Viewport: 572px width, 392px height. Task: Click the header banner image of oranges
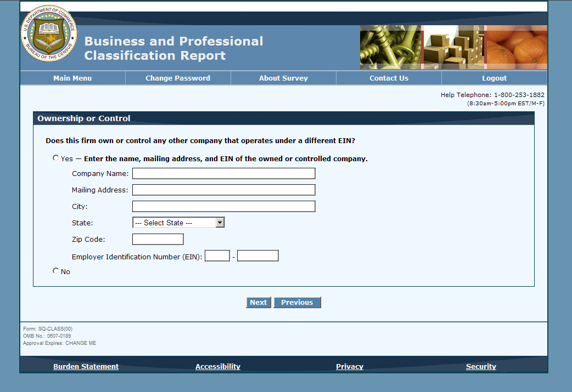(x=516, y=47)
